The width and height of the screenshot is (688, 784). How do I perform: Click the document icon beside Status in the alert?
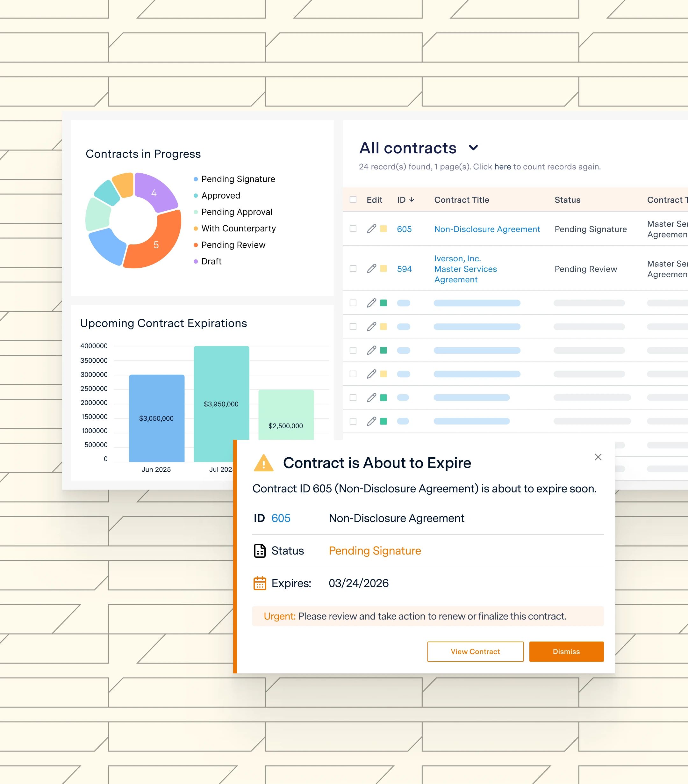coord(260,551)
